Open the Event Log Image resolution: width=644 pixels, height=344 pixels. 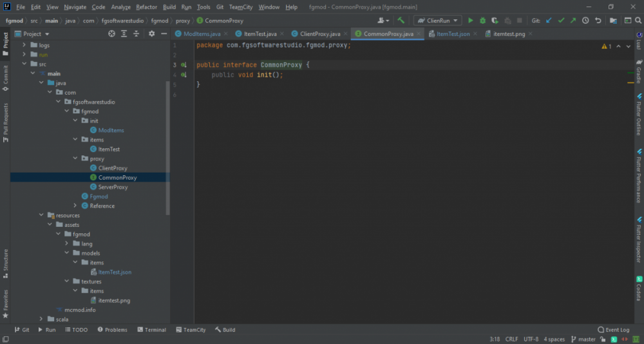click(614, 330)
